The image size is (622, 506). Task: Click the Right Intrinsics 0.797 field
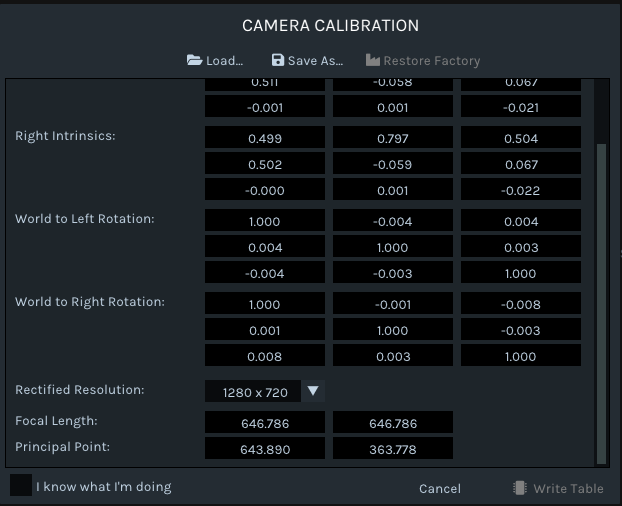click(x=393, y=138)
